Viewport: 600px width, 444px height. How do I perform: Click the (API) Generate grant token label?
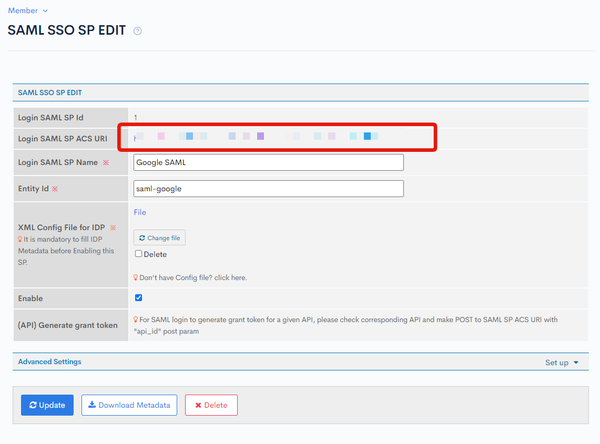click(x=67, y=325)
